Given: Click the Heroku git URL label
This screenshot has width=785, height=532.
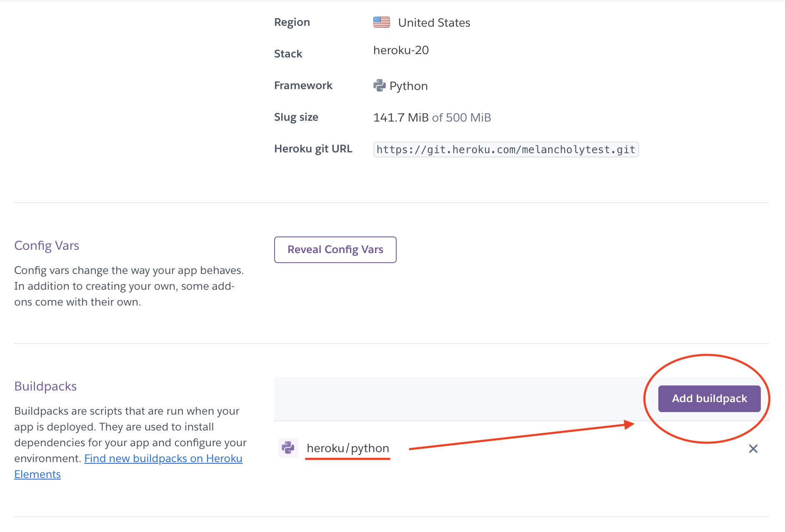Looking at the screenshot, I should (x=313, y=149).
